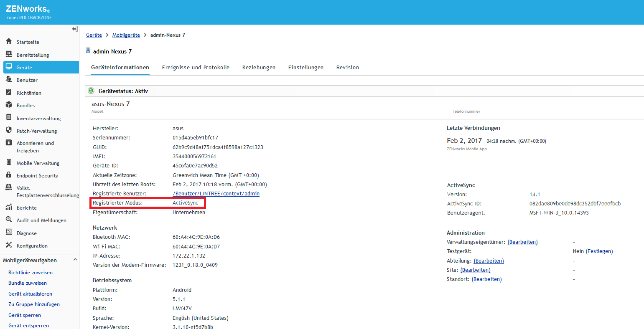The width and height of the screenshot is (644, 329).
Task: Open Patch-Verwaltung in the sidebar
Action: 37,131
